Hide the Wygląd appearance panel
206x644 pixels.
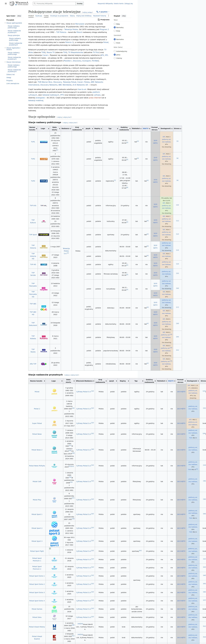pos(124,16)
